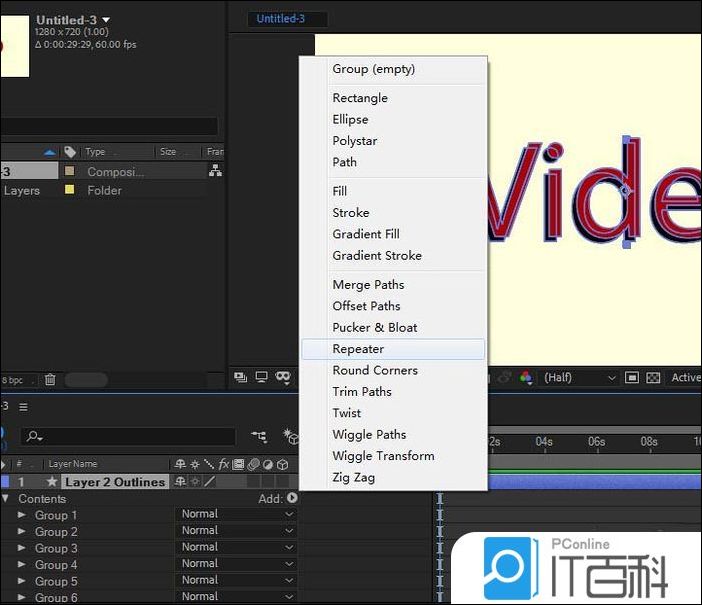Click the label tag column icon
The image size is (702, 605).
coord(70,152)
